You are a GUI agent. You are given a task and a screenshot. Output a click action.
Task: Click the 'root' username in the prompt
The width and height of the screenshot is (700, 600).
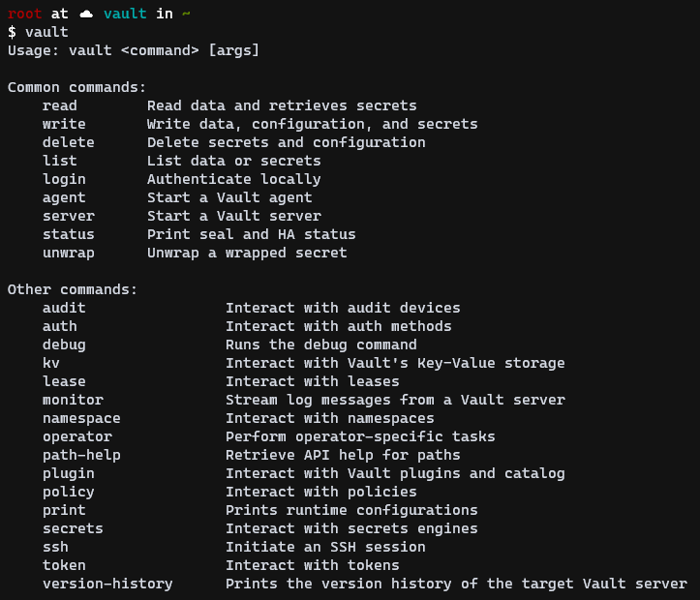[25, 14]
